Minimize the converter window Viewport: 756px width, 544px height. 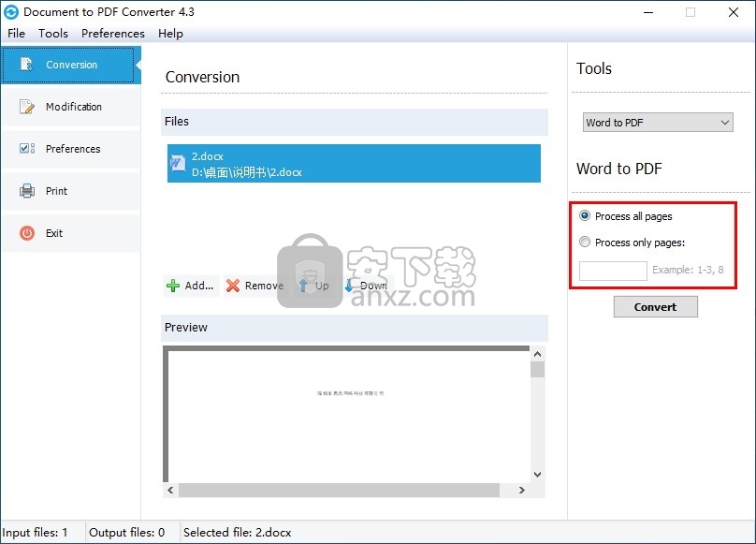pos(648,12)
